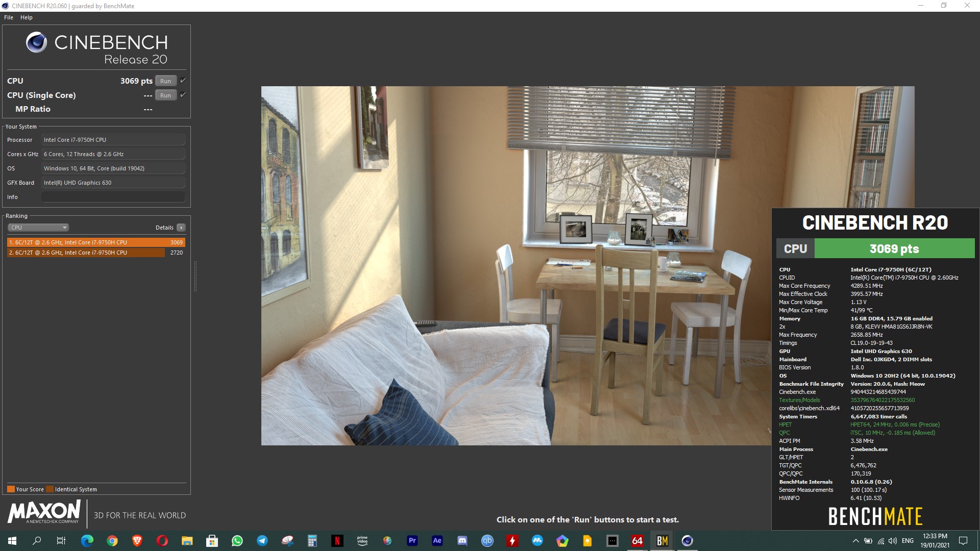This screenshot has width=980, height=551.
Task: Click the Processor field Intel Core i7-9750H
Action: pyautogui.click(x=113, y=140)
